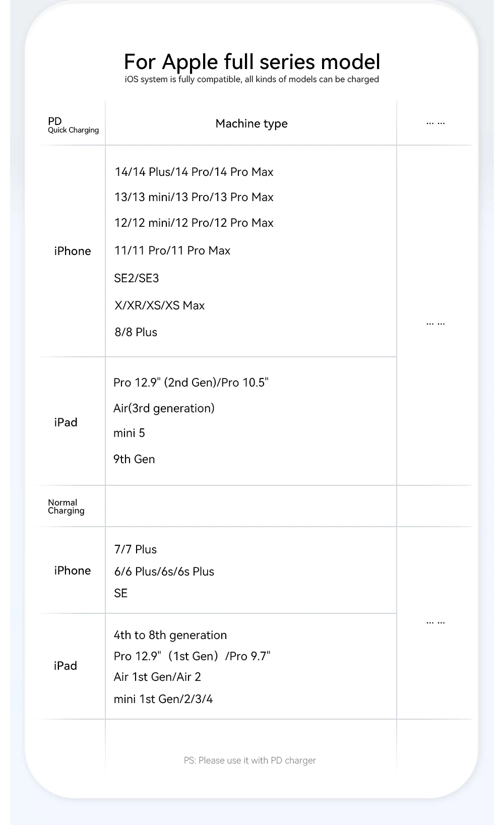Select the "9th Gen" iPad entry
504x825 pixels.
click(134, 459)
